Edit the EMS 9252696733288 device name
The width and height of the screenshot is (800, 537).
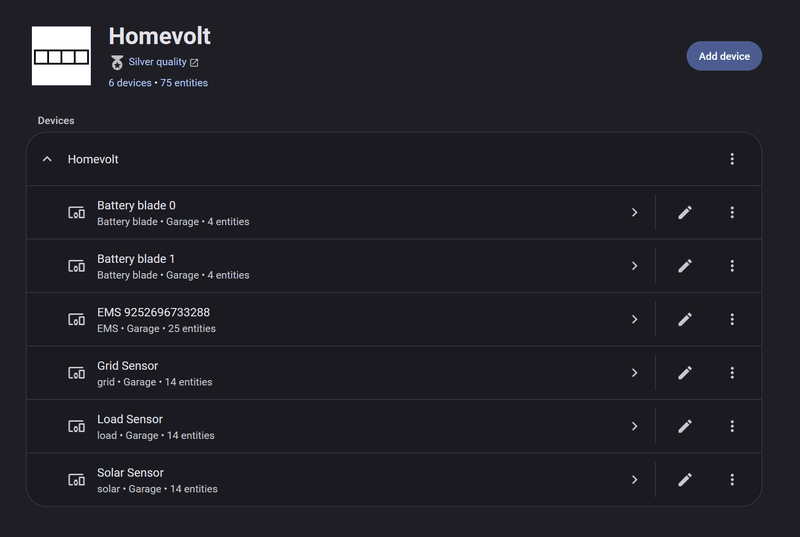click(685, 319)
